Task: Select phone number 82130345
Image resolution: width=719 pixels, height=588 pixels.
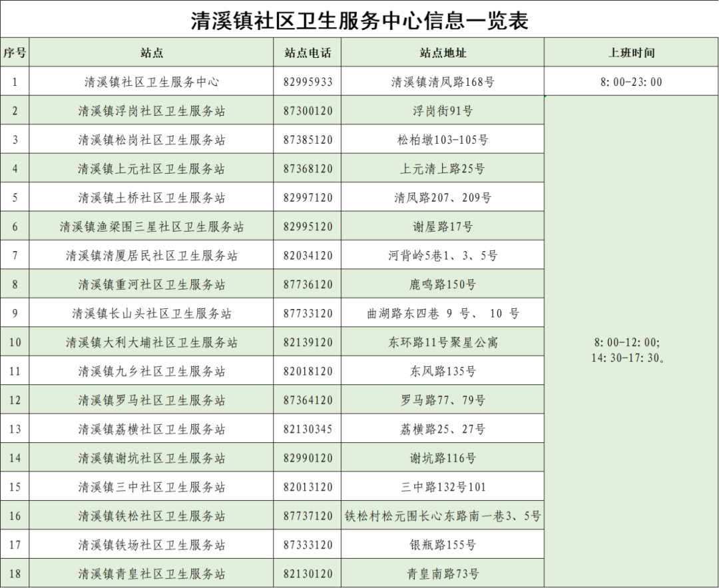Action: tap(308, 429)
